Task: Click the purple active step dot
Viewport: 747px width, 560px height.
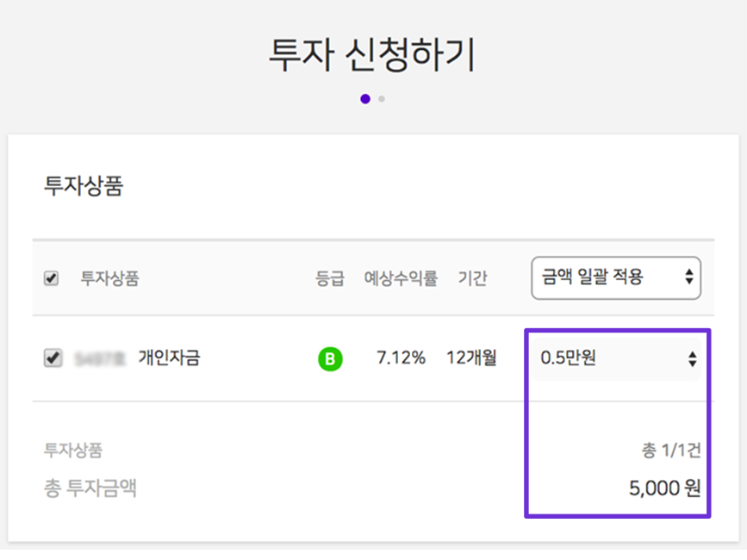Action: click(x=365, y=99)
